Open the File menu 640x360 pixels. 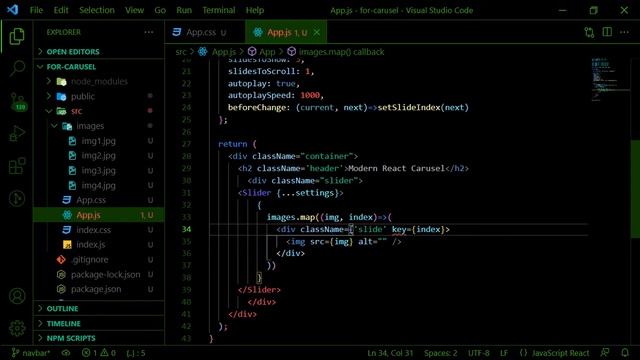(x=36, y=10)
